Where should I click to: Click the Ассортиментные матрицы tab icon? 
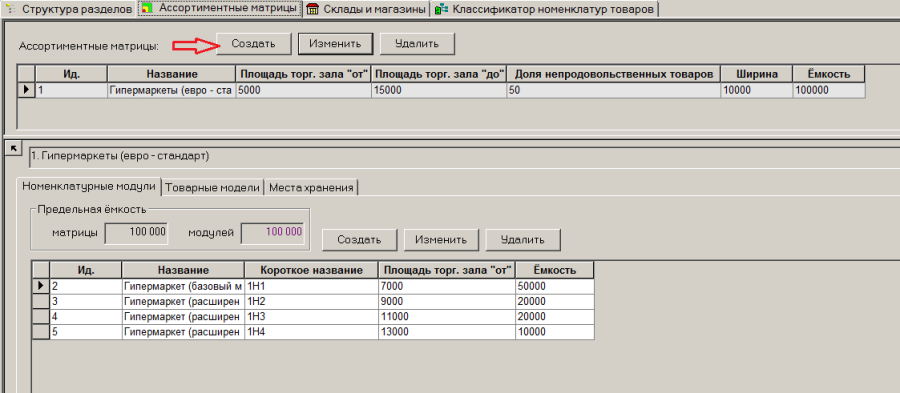(147, 9)
